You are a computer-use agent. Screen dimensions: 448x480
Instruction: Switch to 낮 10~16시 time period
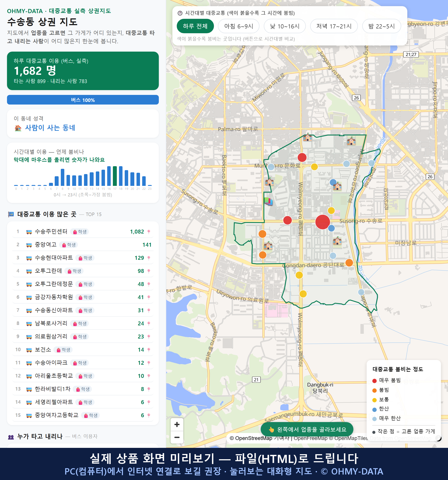285,26
